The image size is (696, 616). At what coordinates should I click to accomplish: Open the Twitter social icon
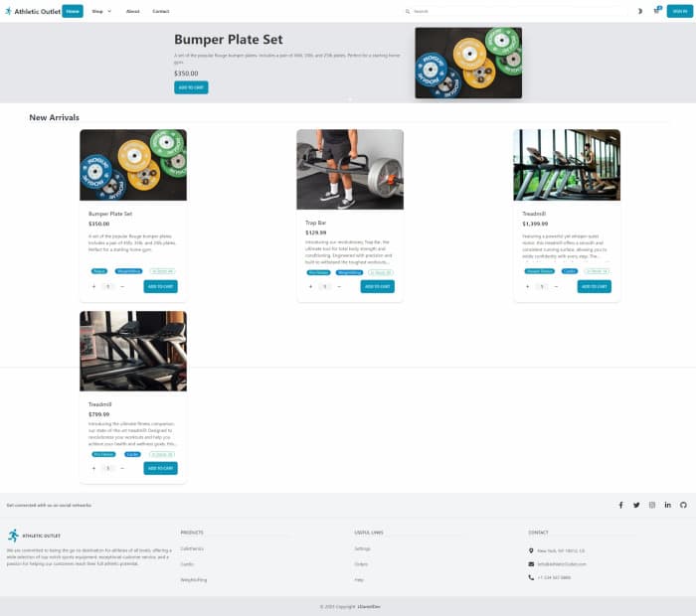point(636,505)
